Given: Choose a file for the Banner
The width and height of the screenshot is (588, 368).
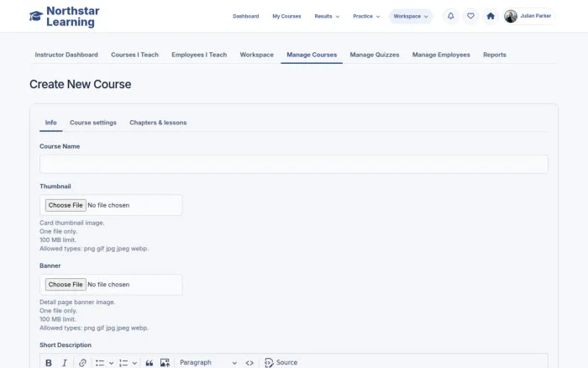Looking at the screenshot, I should pyautogui.click(x=66, y=284).
